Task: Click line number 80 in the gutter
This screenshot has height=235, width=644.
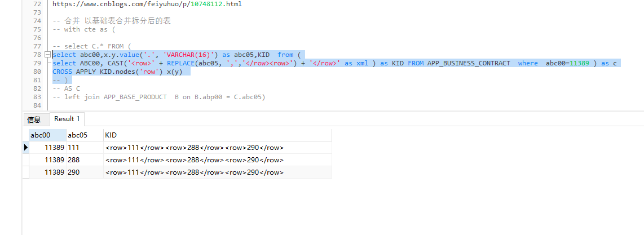Action: coord(37,72)
